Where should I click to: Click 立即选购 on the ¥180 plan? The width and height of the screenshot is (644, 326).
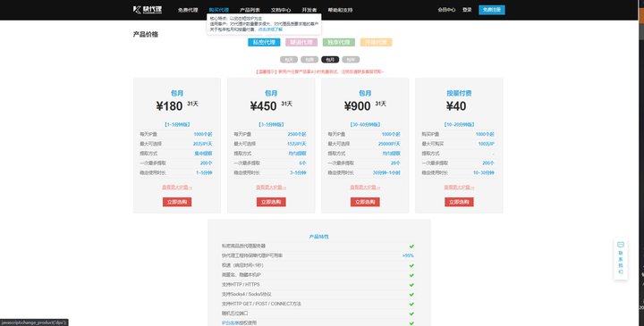(x=177, y=202)
